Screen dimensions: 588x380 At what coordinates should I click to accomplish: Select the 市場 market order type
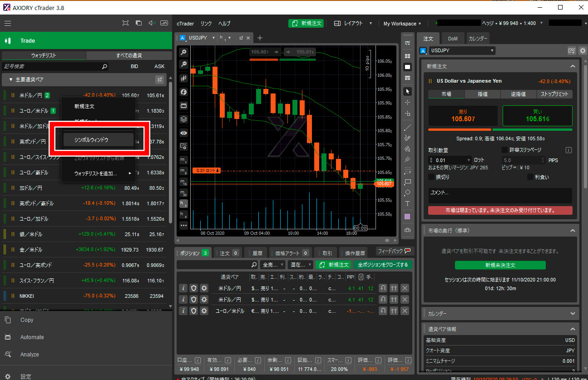click(446, 94)
